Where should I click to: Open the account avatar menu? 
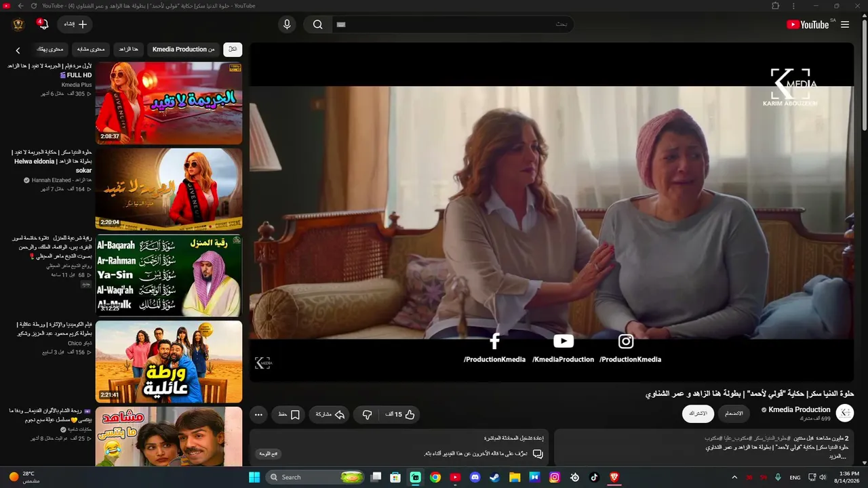point(18,24)
